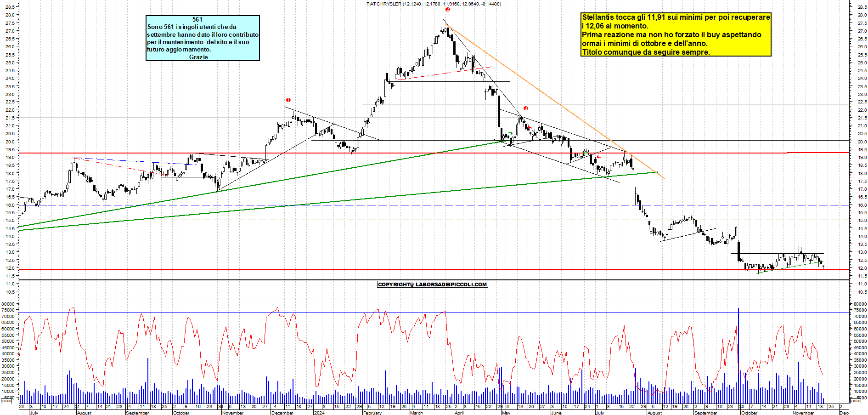This screenshot has width=868, height=415.
Task: Click red wave marker 1 near December peak
Action: point(288,100)
